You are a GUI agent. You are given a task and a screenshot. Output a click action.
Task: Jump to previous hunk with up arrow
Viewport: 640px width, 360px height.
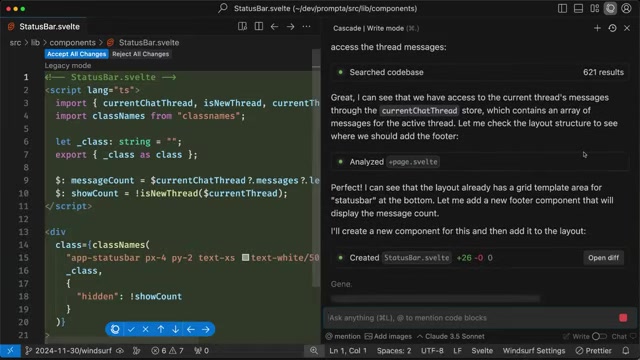(x=161, y=329)
